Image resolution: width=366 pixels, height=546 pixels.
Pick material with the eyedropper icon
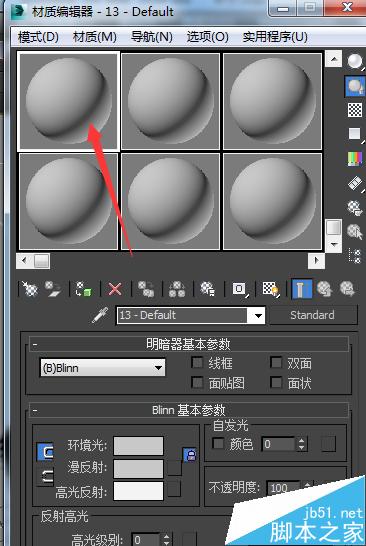pyautogui.click(x=100, y=315)
